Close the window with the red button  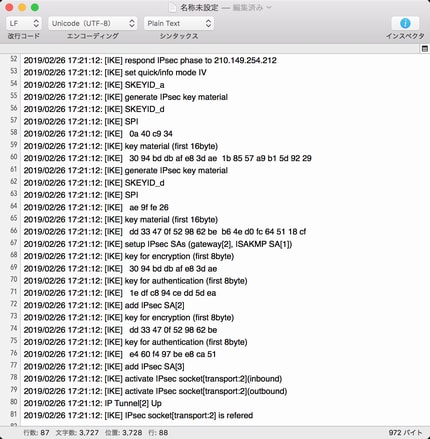[9, 7]
